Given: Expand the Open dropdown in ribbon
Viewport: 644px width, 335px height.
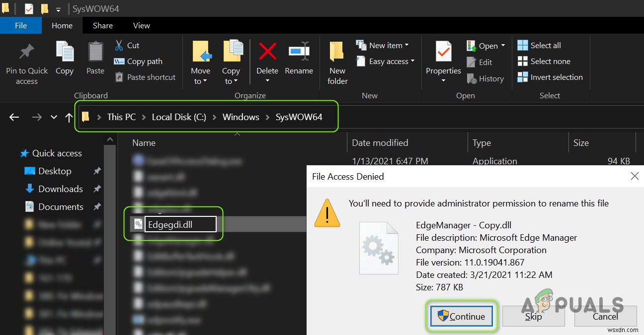Looking at the screenshot, I should tap(486, 46).
